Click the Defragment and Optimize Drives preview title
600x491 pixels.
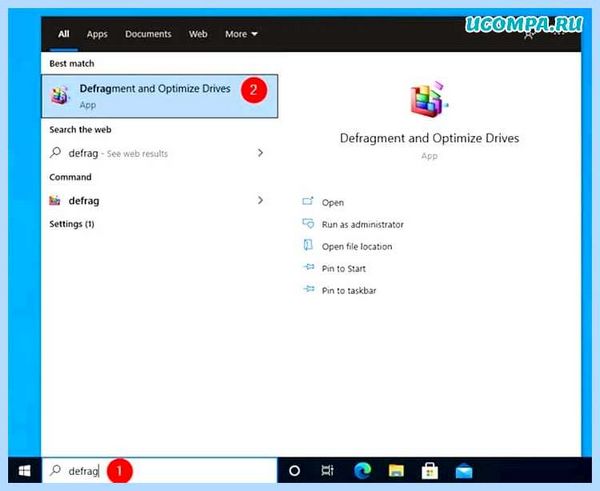coord(429,138)
